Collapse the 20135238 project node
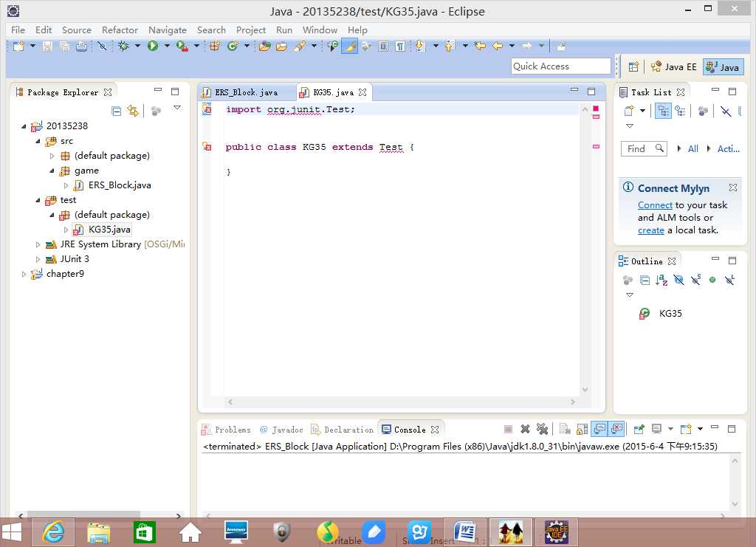 24,126
